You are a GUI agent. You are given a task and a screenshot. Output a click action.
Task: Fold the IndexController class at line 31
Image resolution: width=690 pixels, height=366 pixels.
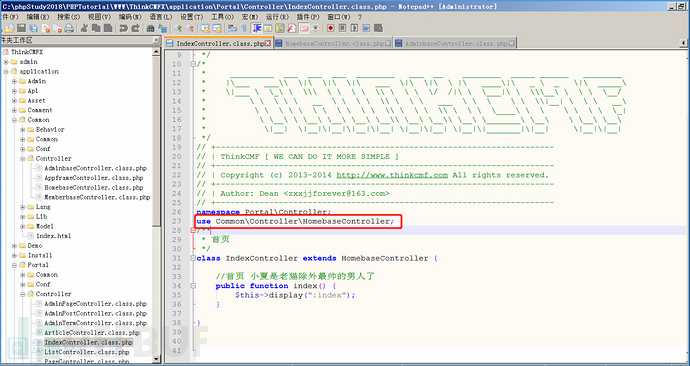(193, 258)
